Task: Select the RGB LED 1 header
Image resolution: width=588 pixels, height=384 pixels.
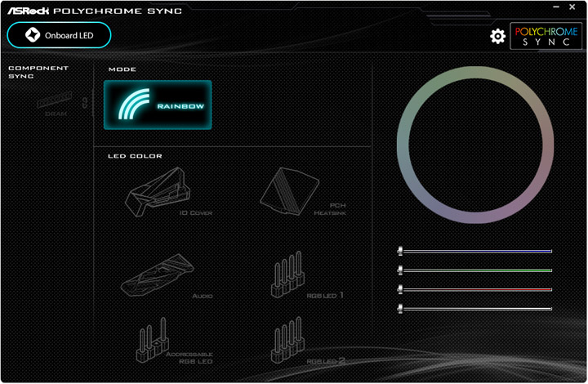Action: tap(306, 275)
